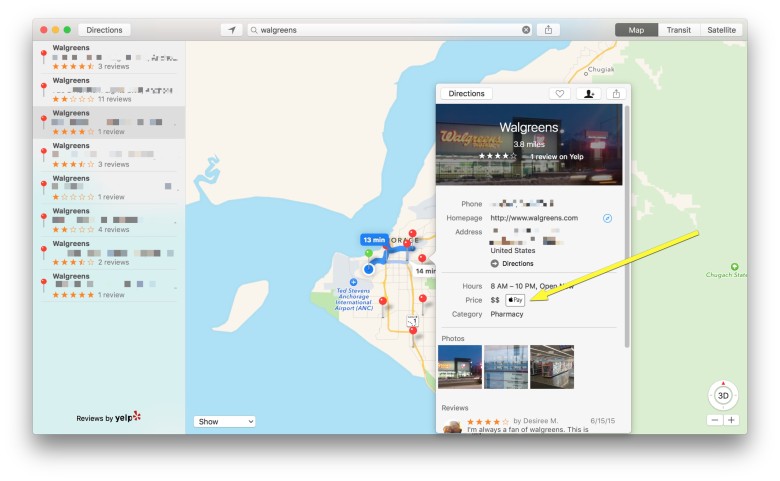Switch to the Map view tab
Image resolution: width=780 pixels, height=481 pixels.
pos(636,30)
